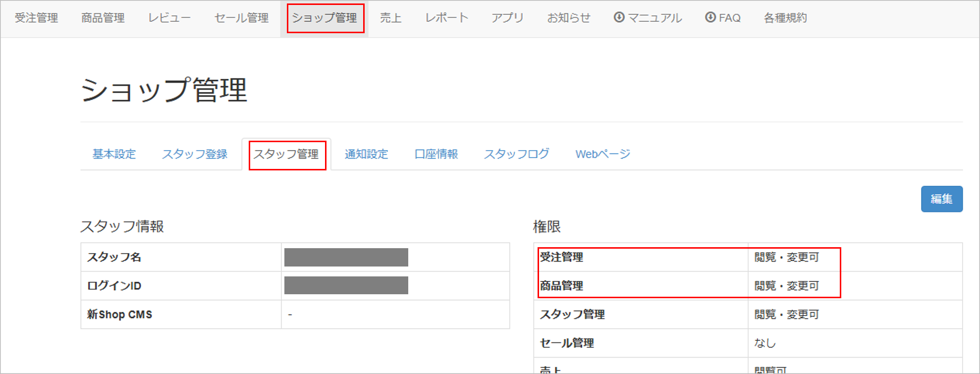The height and width of the screenshot is (374, 980).
Task: Click the FAQ download icon
Action: (710, 17)
